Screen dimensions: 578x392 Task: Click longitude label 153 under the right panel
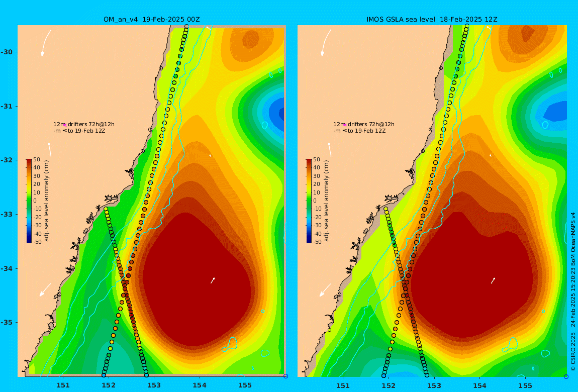pyautogui.click(x=434, y=385)
